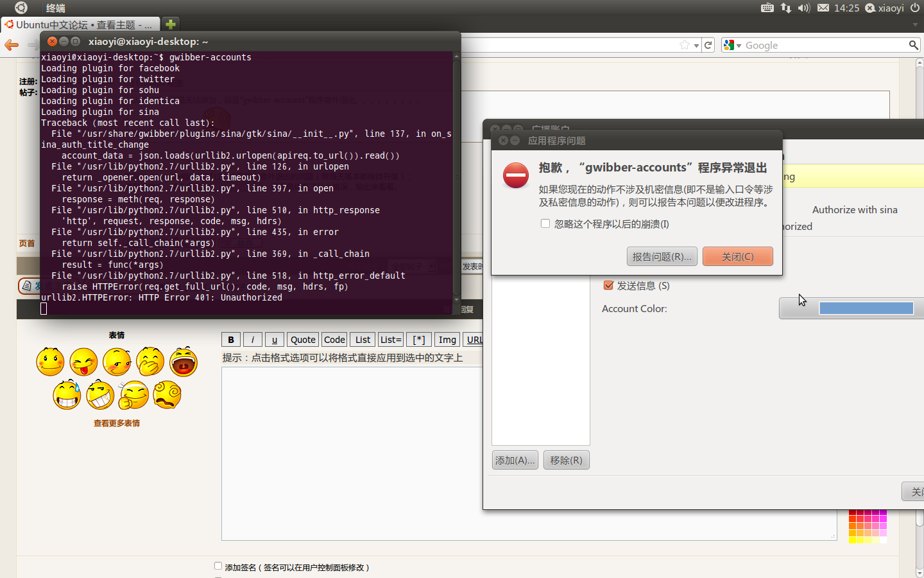Viewport: 924px width, 578px height.
Task: Insert an ordered List= tag
Action: coord(391,340)
